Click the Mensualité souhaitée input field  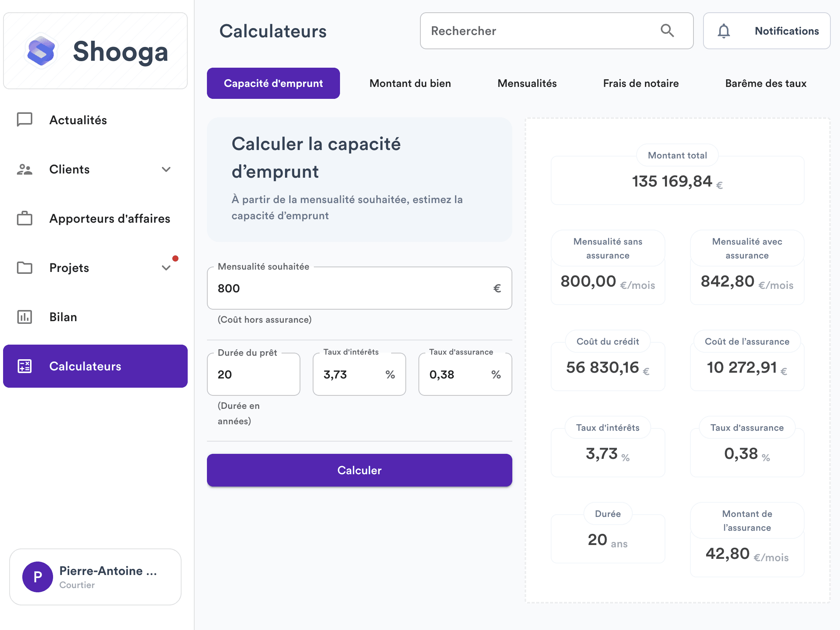click(359, 288)
